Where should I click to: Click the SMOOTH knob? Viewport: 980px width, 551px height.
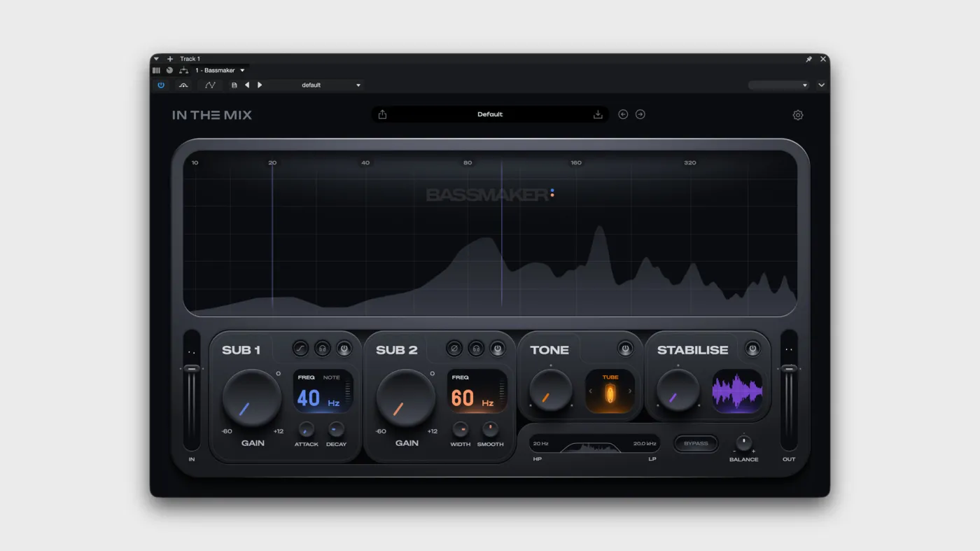click(x=490, y=429)
